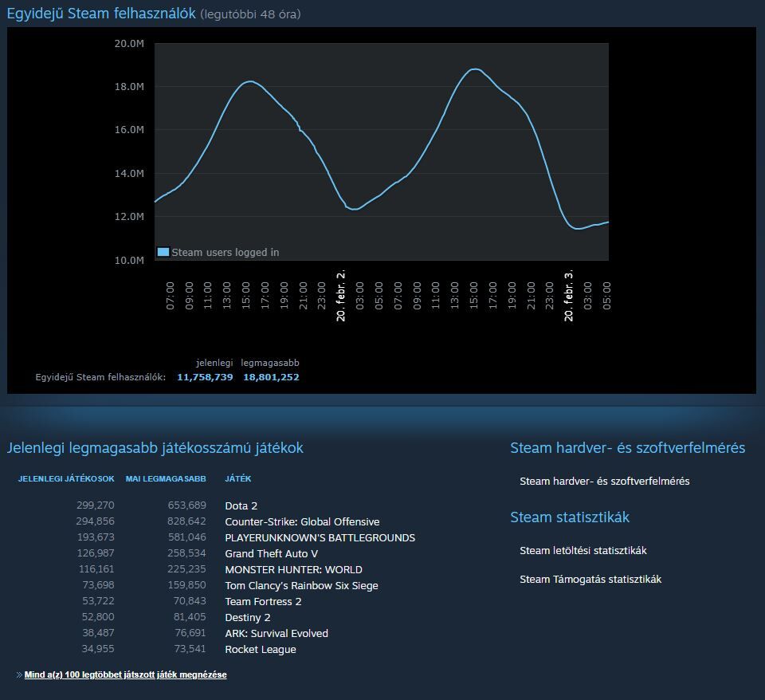
Task: Click Destiny 2 current players 52,800
Action: pos(98,617)
